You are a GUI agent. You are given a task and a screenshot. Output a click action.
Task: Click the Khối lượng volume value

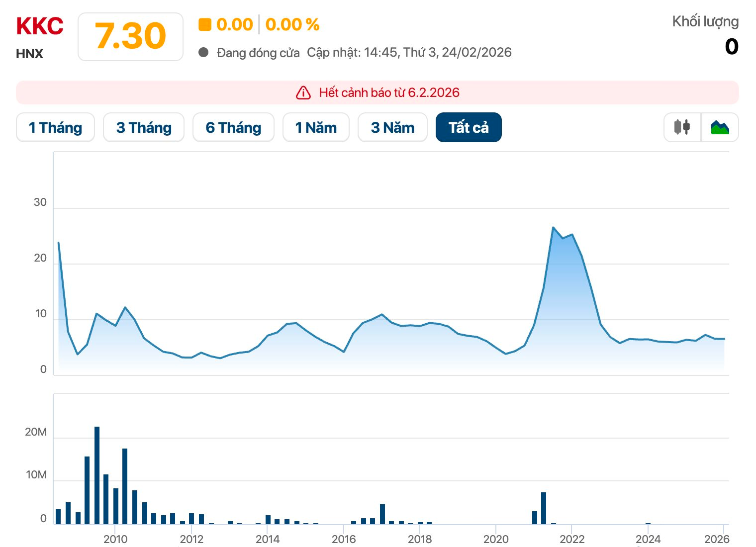[731, 47]
